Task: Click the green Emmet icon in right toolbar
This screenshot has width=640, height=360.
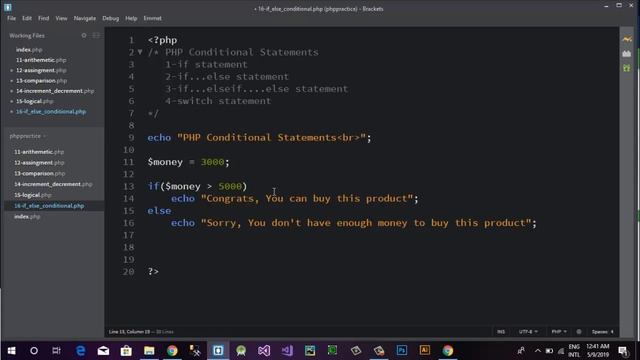Action: [x=627, y=68]
